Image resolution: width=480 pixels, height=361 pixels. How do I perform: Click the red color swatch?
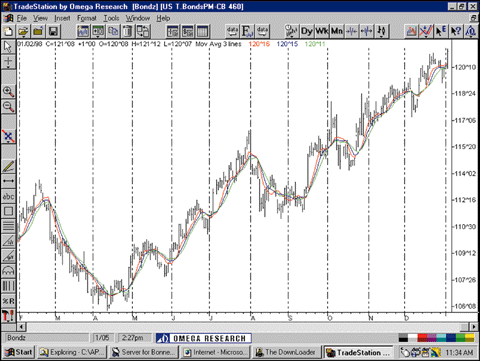coord(422,338)
